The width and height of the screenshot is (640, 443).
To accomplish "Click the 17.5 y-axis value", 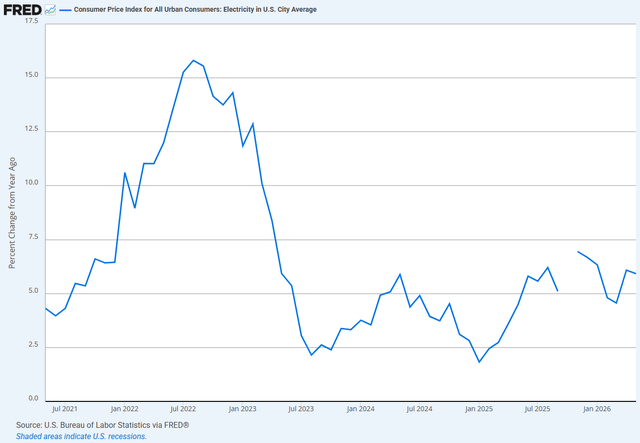I will (31, 21).
